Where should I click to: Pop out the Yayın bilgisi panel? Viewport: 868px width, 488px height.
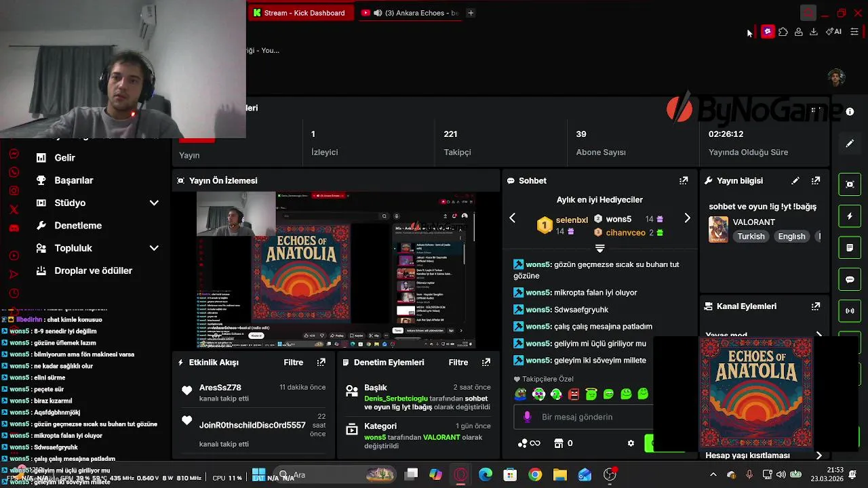coord(816,181)
